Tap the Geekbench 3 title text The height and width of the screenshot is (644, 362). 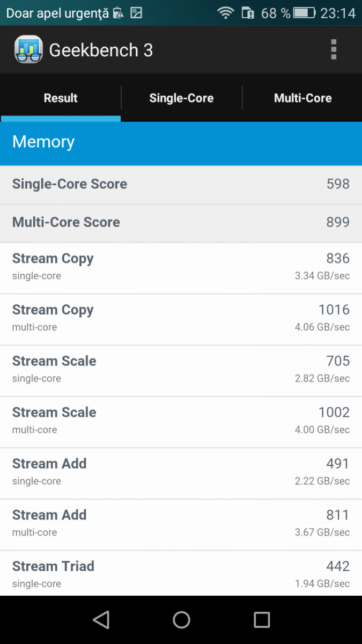pos(101,50)
